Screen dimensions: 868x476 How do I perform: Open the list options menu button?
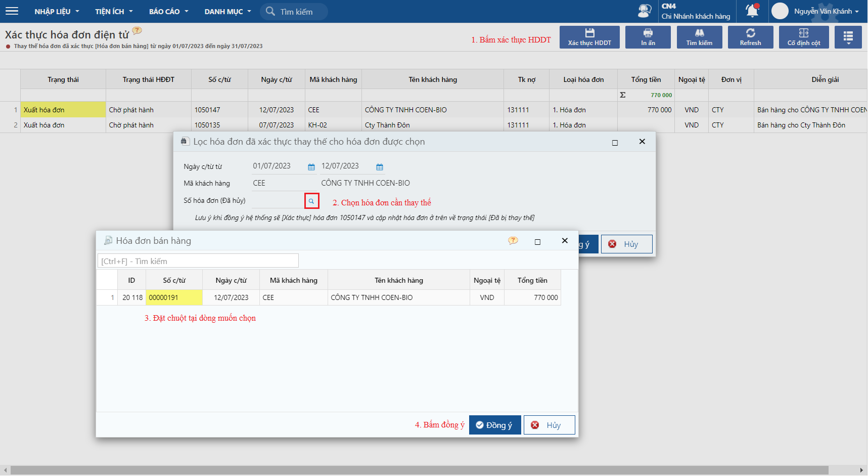[848, 37]
